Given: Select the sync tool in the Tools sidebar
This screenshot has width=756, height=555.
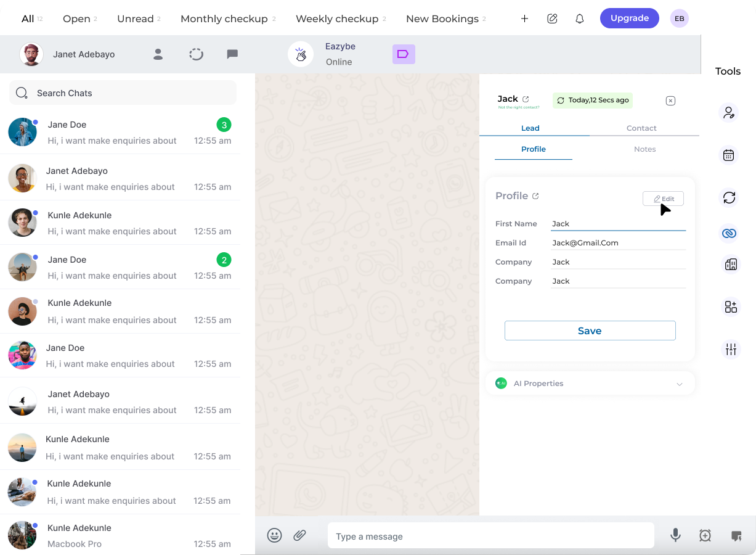Looking at the screenshot, I should click(729, 198).
